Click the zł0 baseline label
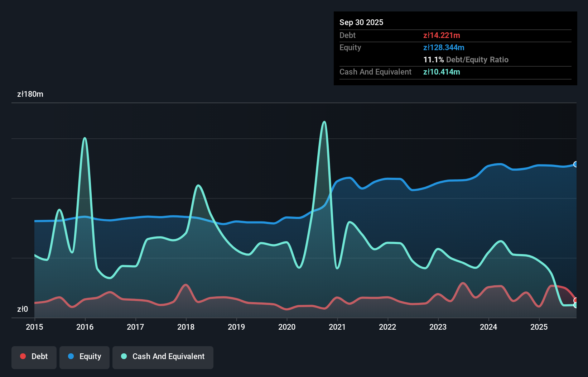 click(x=23, y=309)
